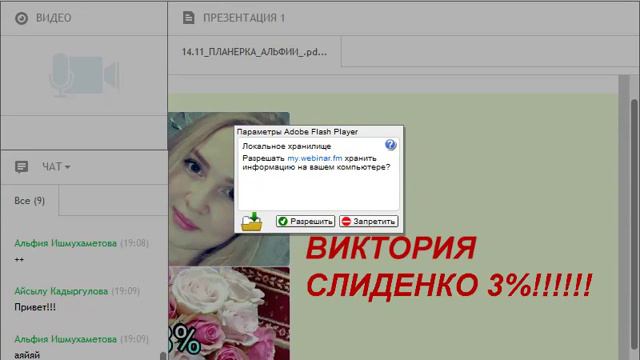This screenshot has height=360, width=640.
Task: Click the 'СЛИДЕНКО 3%!!!!!!' red text
Action: (x=449, y=285)
